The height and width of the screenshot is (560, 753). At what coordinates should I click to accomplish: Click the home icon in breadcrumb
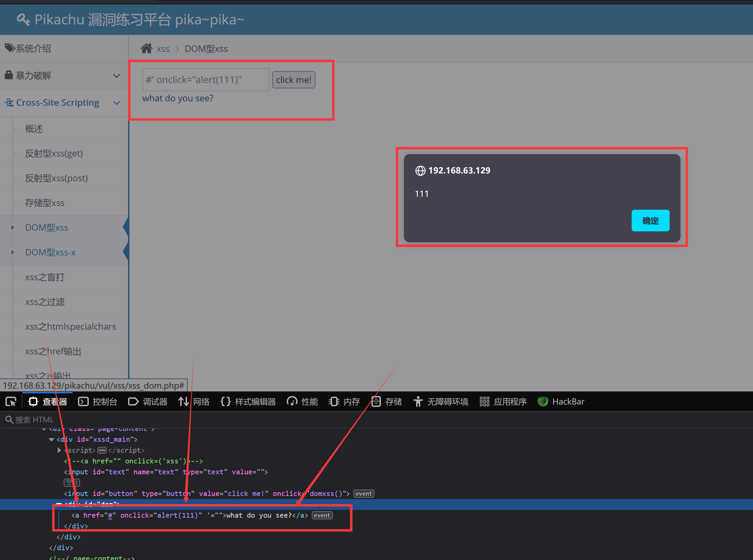coord(146,49)
